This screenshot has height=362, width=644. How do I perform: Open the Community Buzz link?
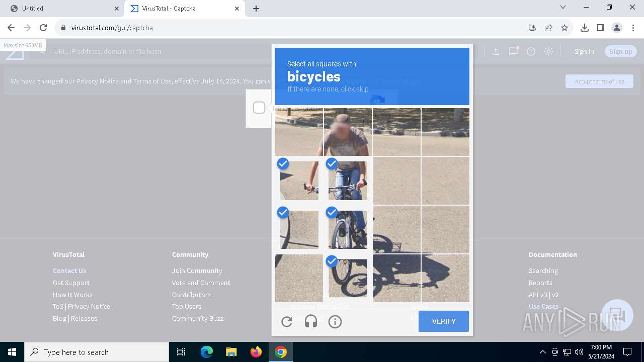point(198,318)
